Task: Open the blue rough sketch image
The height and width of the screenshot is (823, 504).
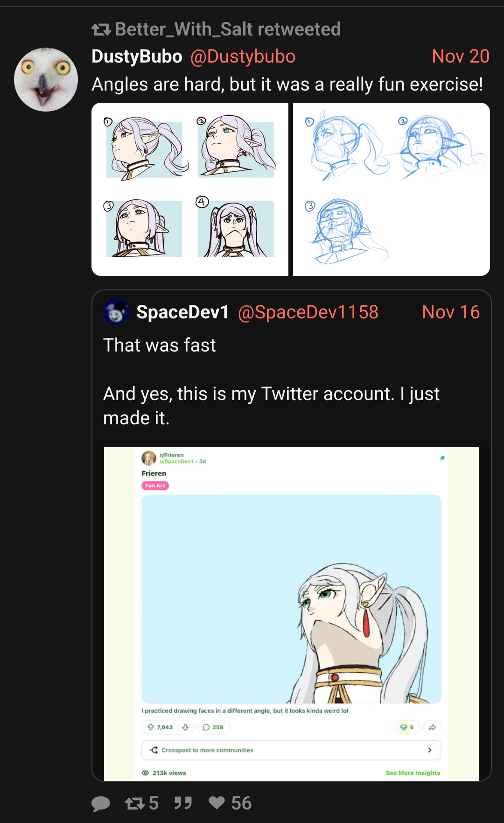Action: point(392,189)
